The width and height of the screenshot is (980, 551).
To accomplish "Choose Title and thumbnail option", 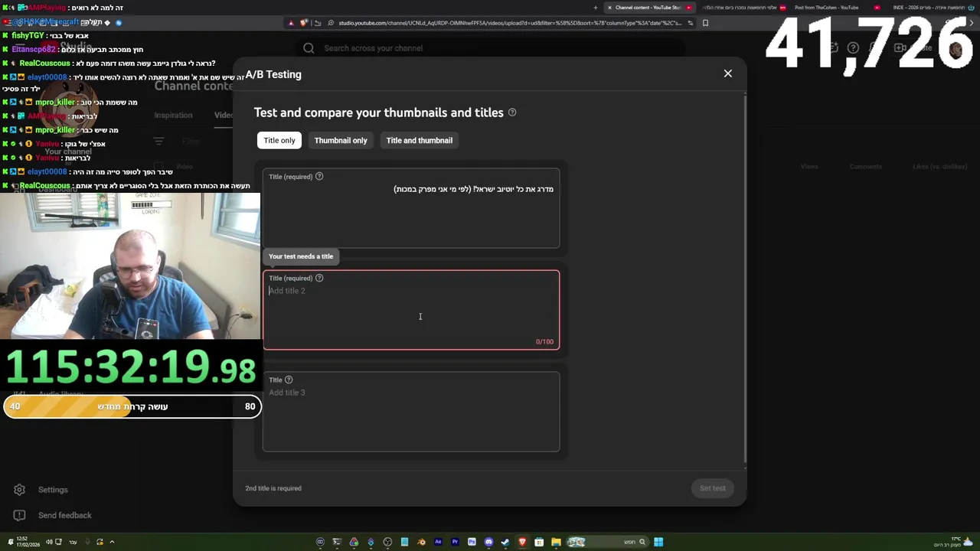I will coord(419,140).
